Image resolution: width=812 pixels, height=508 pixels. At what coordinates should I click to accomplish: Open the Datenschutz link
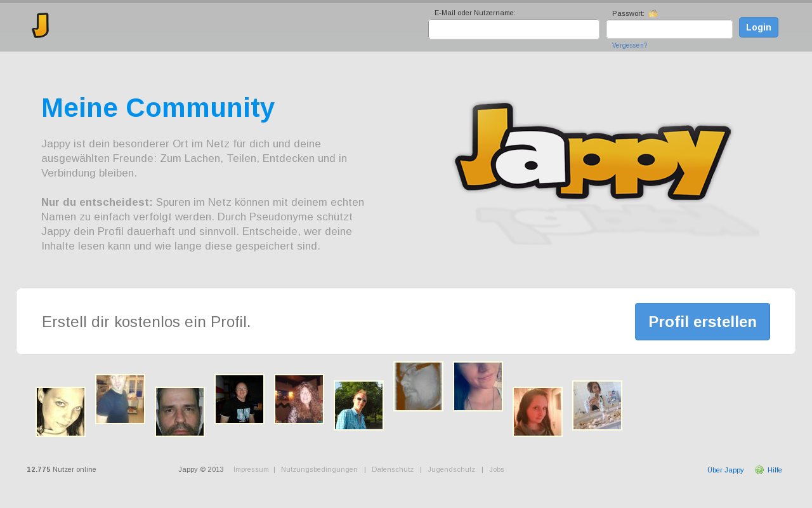tap(393, 470)
